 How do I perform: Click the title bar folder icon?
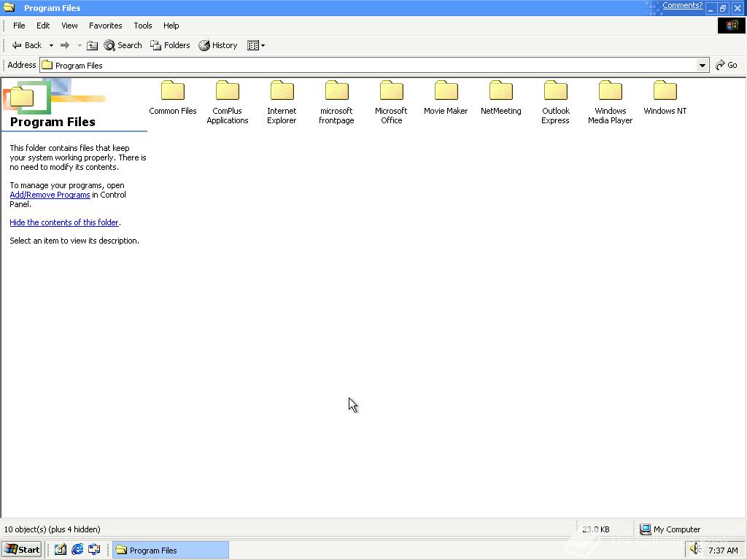(x=9, y=7)
